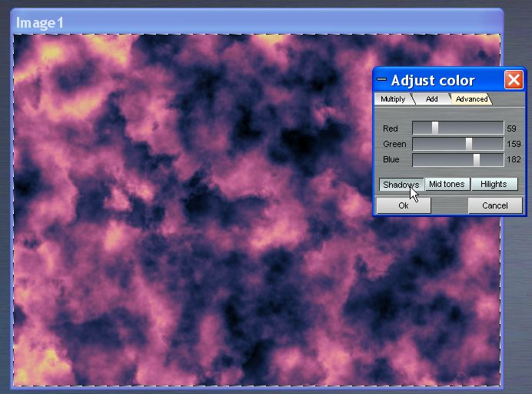Select the Advanced tab
Viewport: 532px width, 394px height.
(x=470, y=99)
